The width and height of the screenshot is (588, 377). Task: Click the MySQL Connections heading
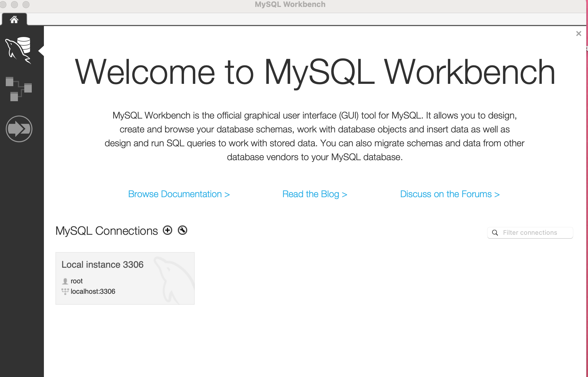point(107,231)
